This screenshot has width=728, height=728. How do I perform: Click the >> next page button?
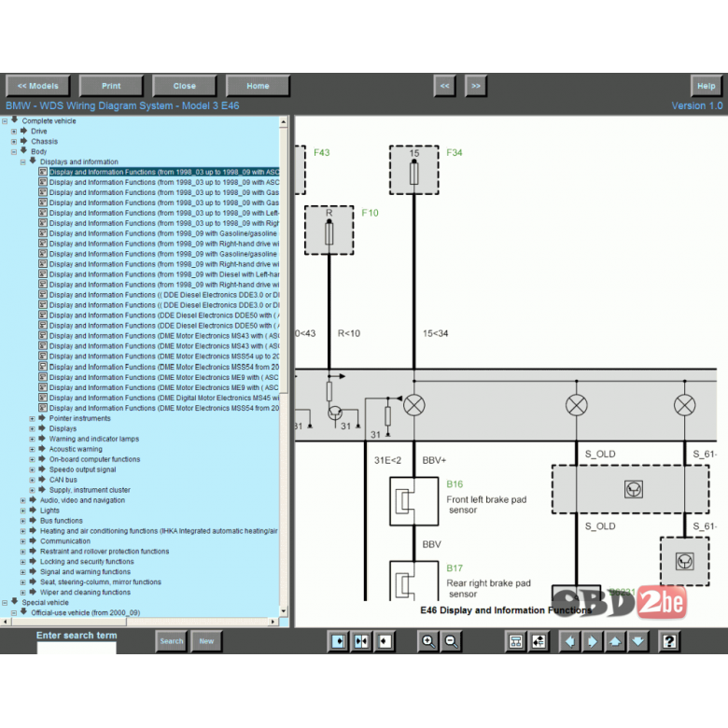(476, 86)
